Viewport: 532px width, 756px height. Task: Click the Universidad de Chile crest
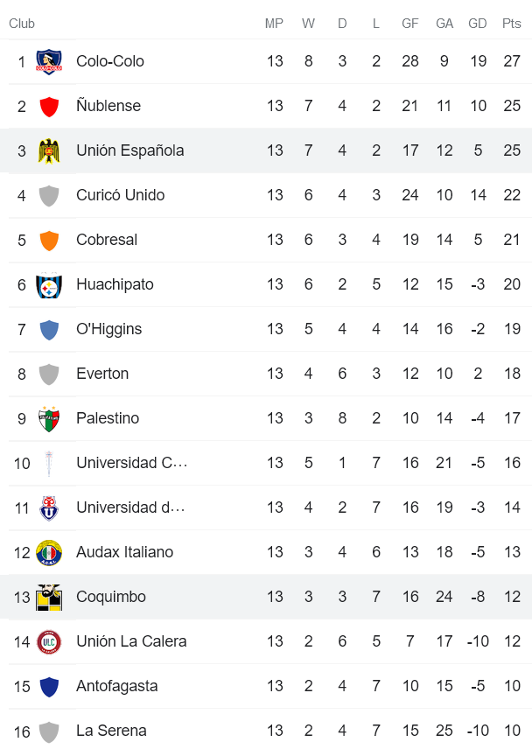50,507
